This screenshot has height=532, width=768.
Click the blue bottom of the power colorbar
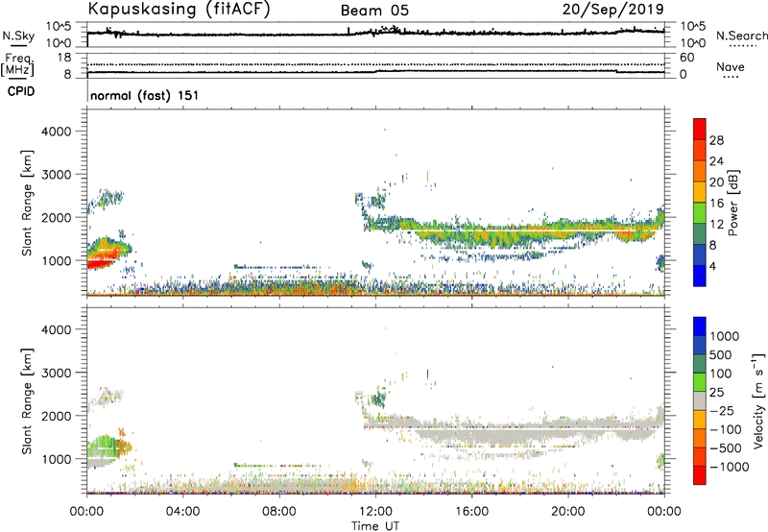pyautogui.click(x=700, y=277)
